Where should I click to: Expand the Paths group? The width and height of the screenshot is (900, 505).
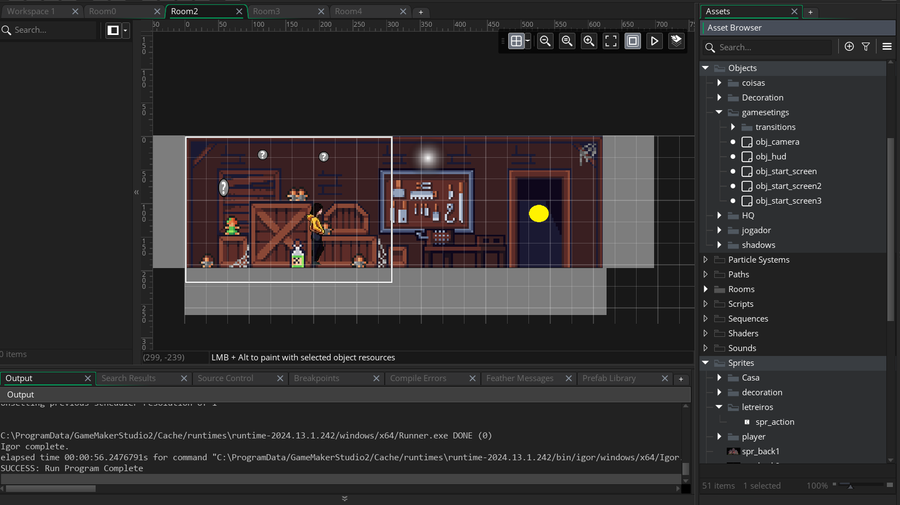pos(705,274)
